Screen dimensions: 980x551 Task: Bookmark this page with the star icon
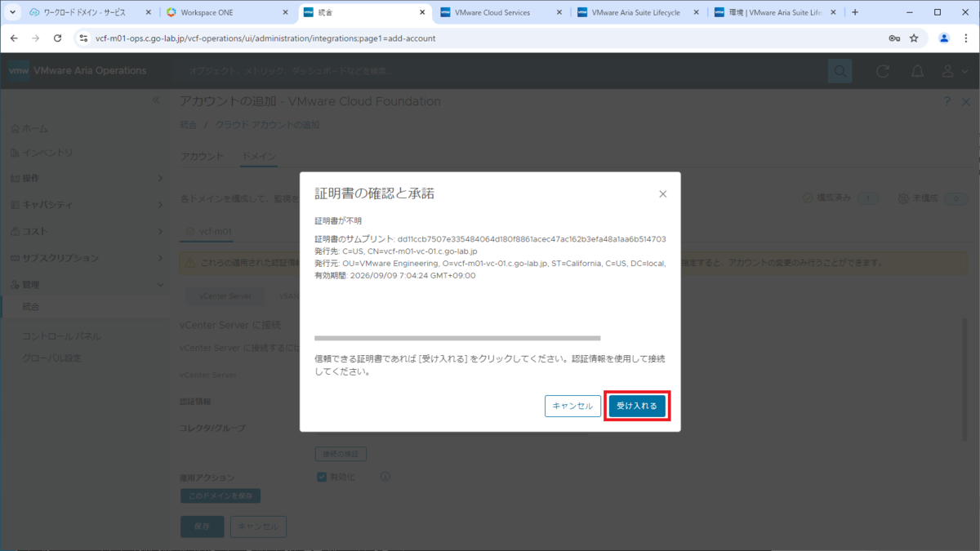(x=914, y=38)
